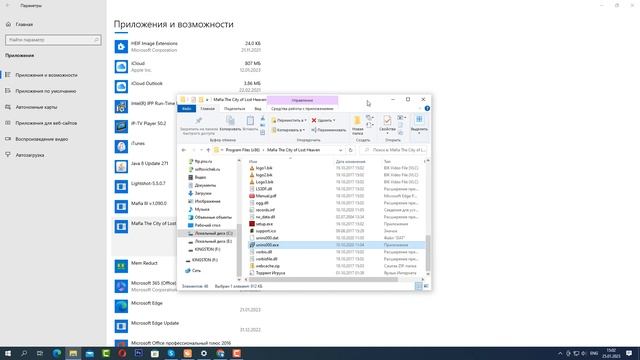Open Сеть in navigation pane
Viewport: 640px width, 360px height.
pos(196,271)
